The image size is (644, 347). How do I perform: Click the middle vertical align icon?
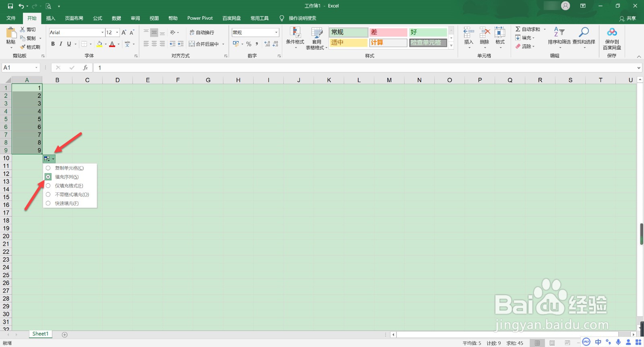point(154,32)
